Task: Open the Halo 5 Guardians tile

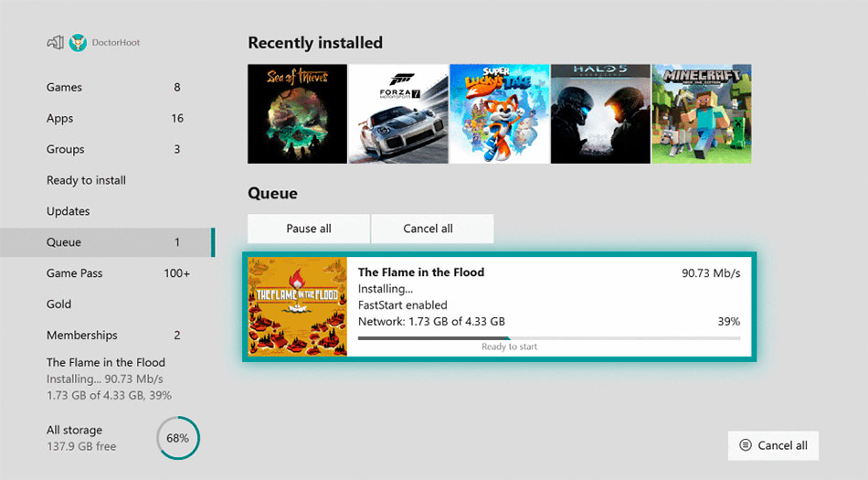Action: [600, 113]
